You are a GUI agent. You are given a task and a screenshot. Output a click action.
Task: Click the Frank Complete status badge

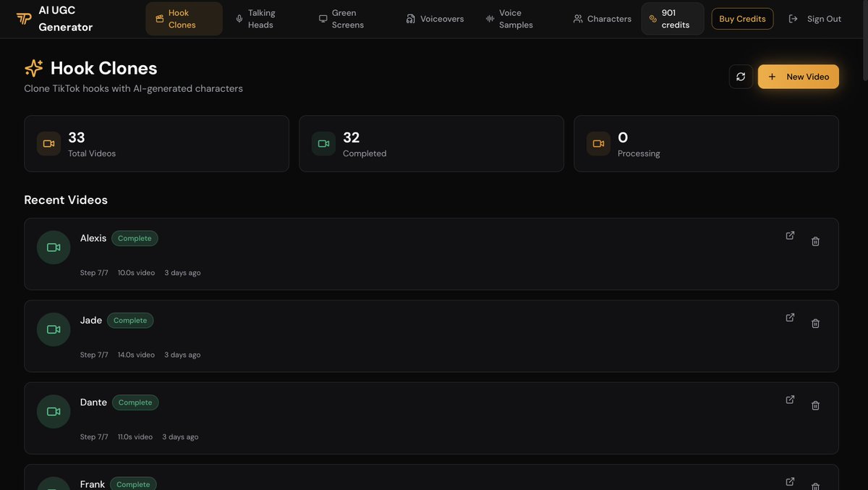pyautogui.click(x=133, y=484)
